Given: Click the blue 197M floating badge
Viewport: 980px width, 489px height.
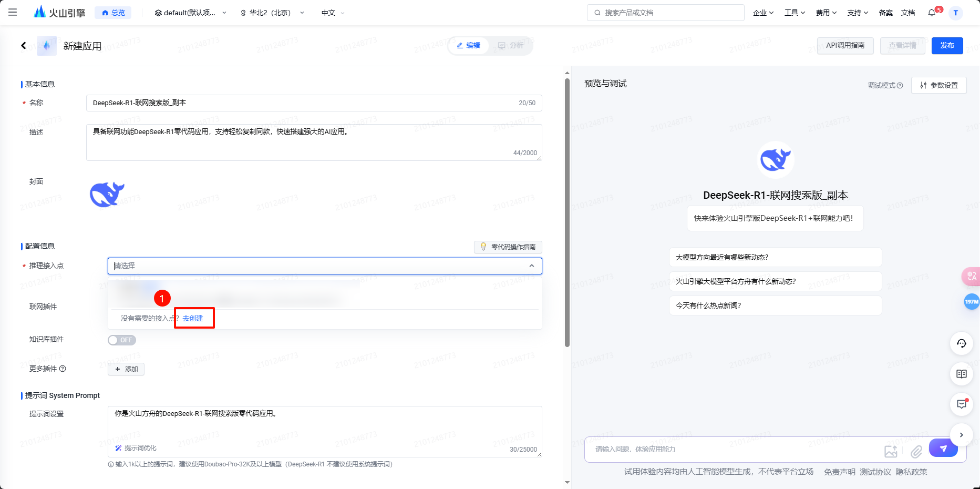Looking at the screenshot, I should 972,301.
